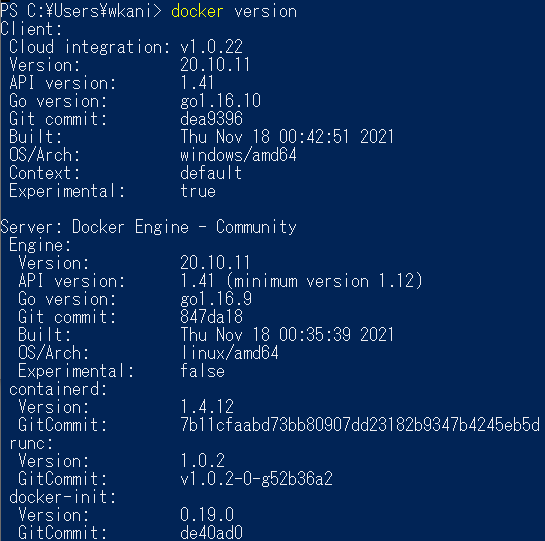Click the PS C:\Users\wkani prompt

[81, 11]
